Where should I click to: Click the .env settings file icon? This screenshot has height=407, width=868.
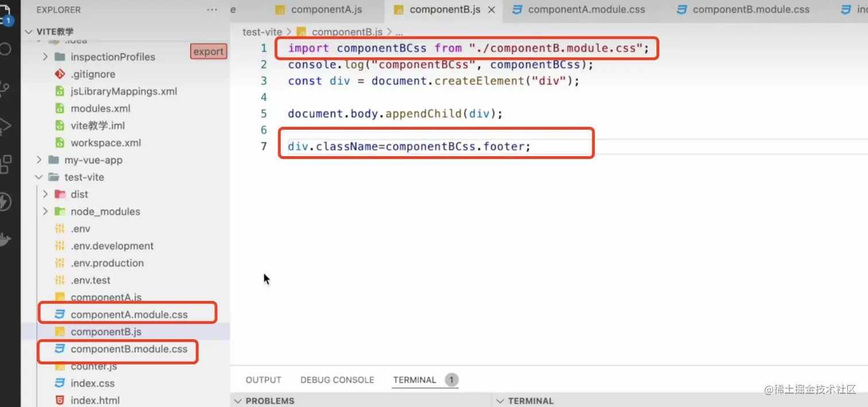59,228
